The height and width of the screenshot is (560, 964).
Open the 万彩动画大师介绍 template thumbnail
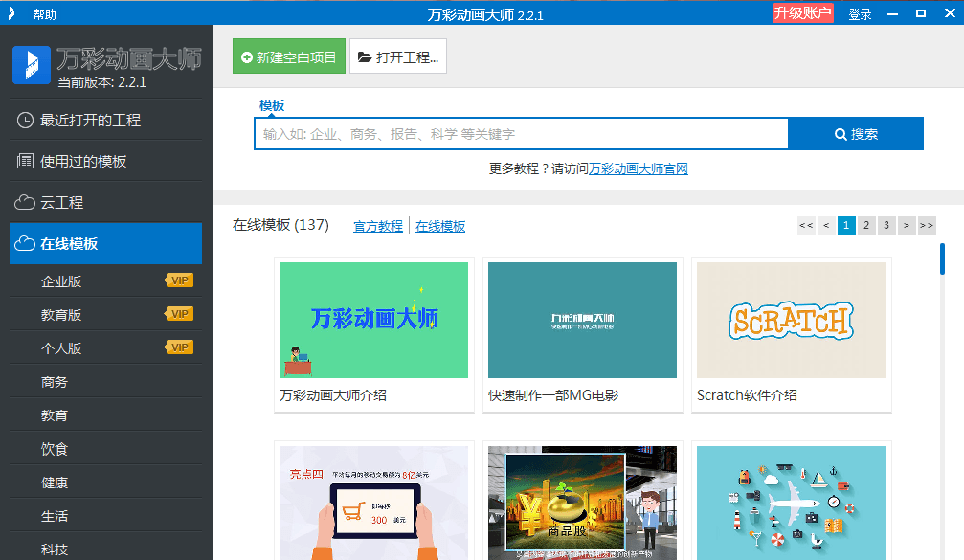tap(373, 320)
